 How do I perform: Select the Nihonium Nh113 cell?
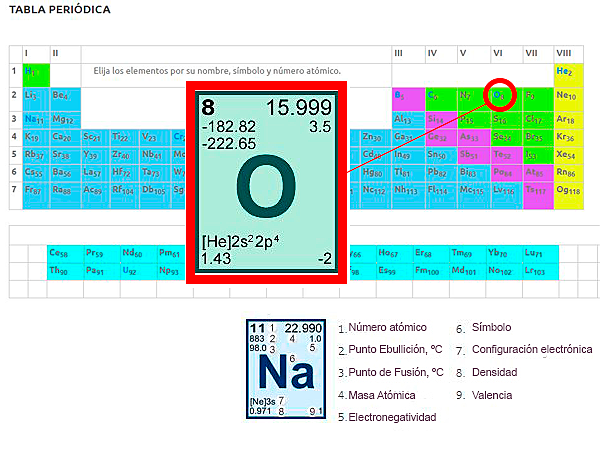tap(408, 195)
